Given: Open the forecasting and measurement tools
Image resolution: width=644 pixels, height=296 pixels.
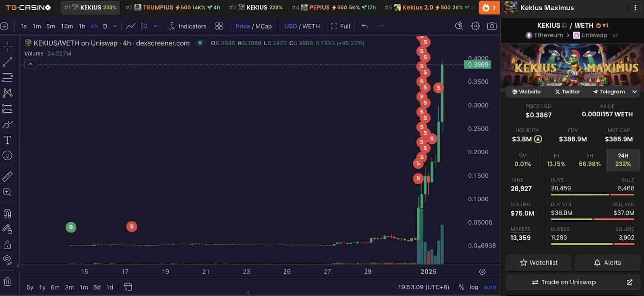Looking at the screenshot, I should click(x=7, y=109).
